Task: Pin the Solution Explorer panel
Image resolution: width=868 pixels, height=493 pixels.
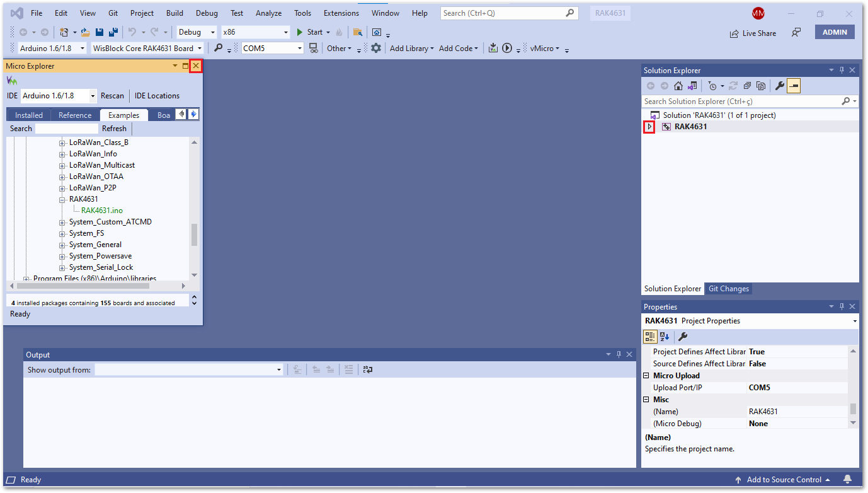Action: 841,71
